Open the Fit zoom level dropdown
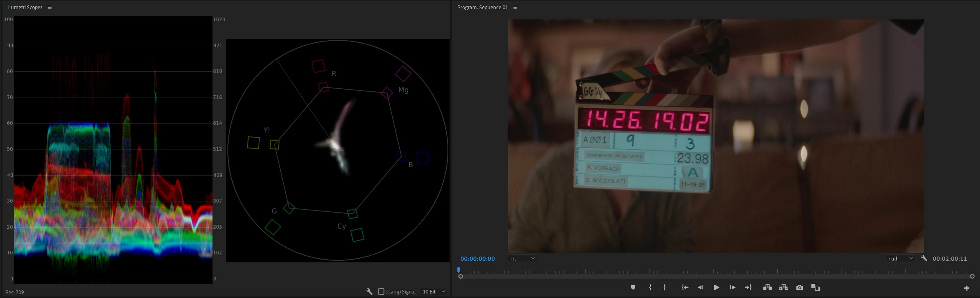Screen dimensions: 980x298 tap(522, 258)
